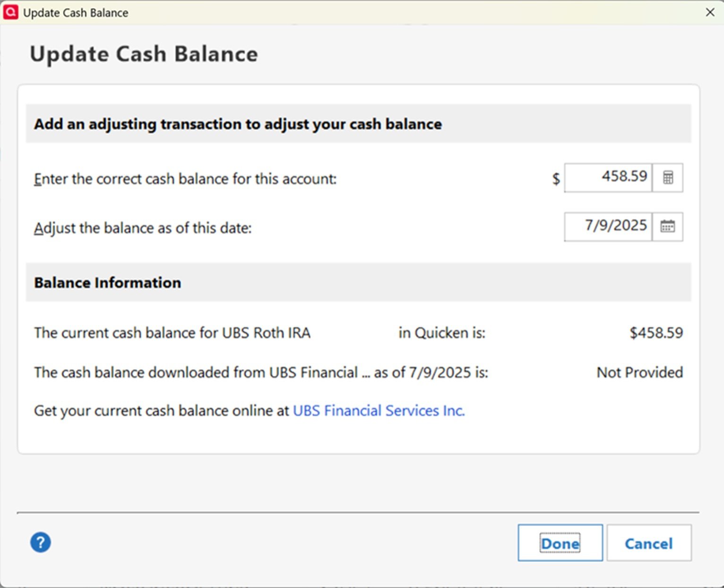The width and height of the screenshot is (724, 588).
Task: Focus the adjust balance date field
Action: (x=608, y=226)
